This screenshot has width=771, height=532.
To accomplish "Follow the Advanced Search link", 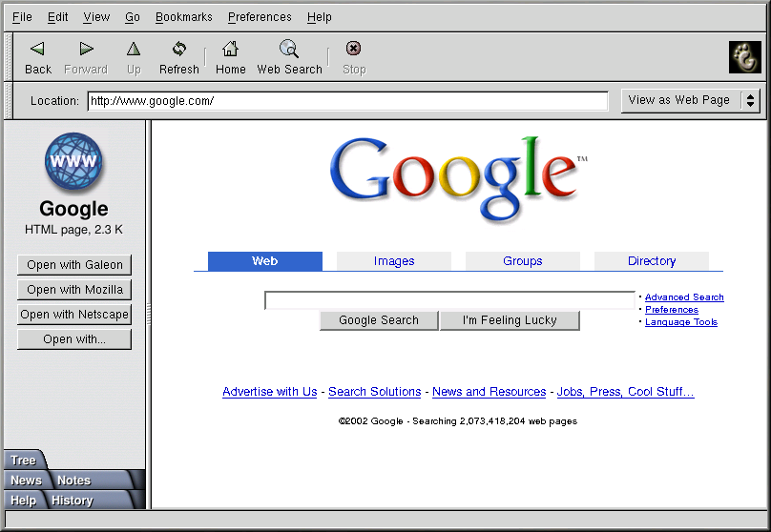I will (x=684, y=297).
